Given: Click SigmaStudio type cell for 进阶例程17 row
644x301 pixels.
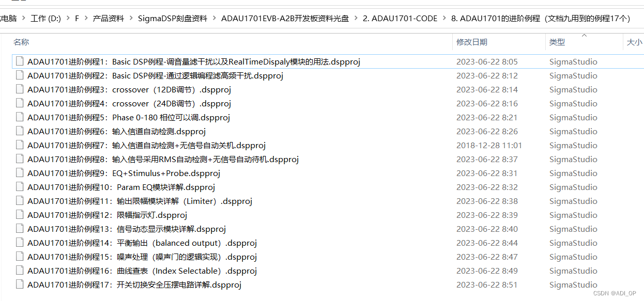Looking at the screenshot, I should click(x=573, y=284).
